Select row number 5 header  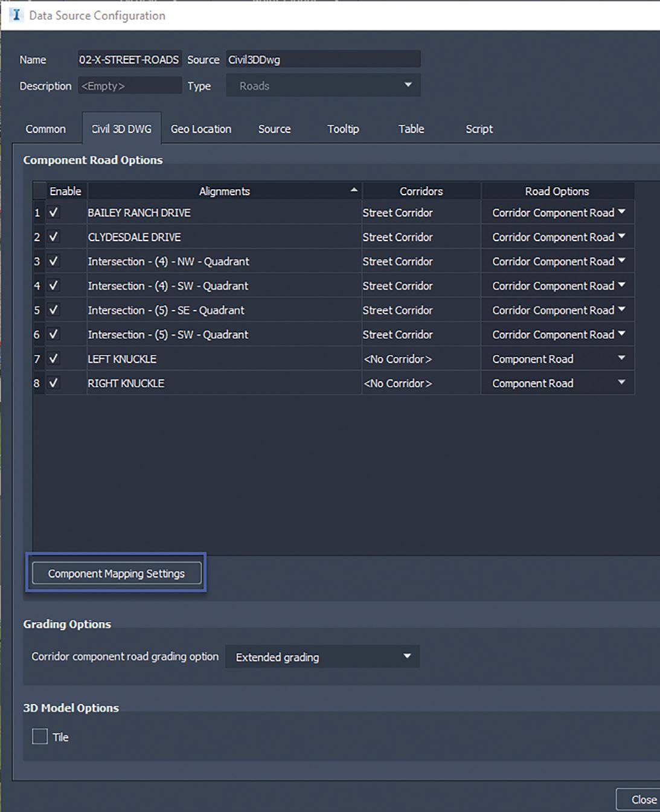(x=38, y=310)
